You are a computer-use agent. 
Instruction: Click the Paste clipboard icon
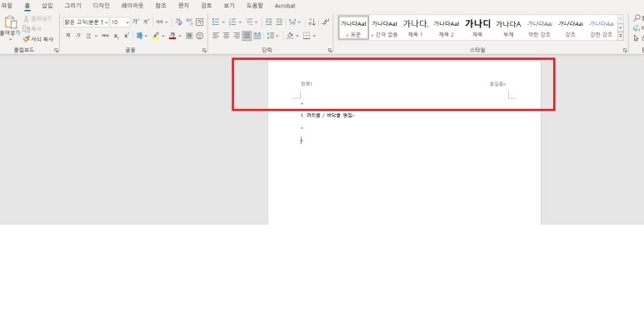click(10, 22)
